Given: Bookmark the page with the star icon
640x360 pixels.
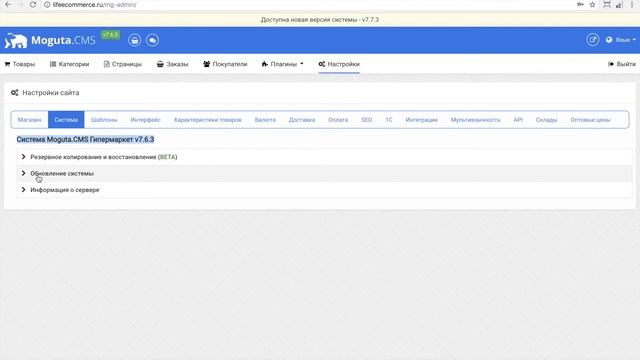Looking at the screenshot, I should [x=592, y=4].
